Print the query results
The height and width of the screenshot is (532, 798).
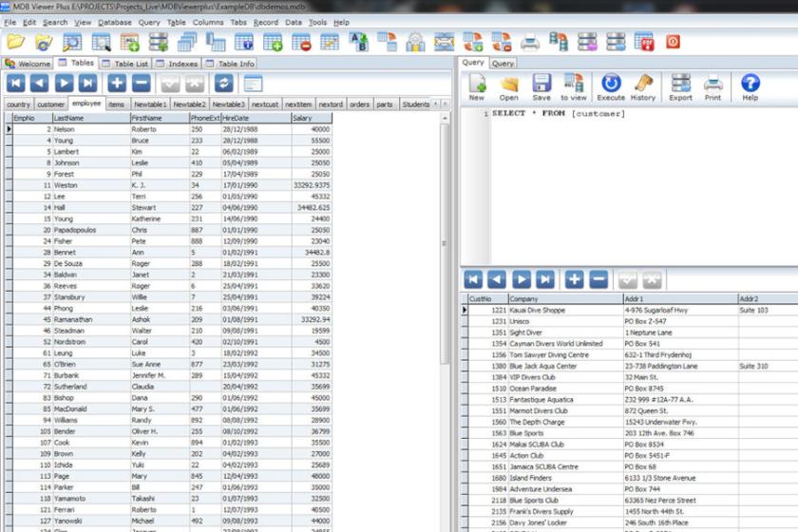pos(712,87)
